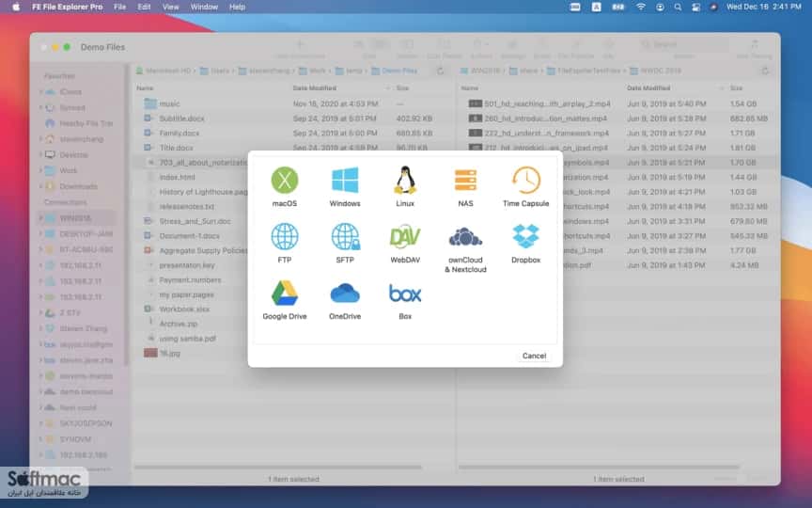Select Nearby File Transfer in the sidebar
The height and width of the screenshot is (508, 812).
pos(79,123)
